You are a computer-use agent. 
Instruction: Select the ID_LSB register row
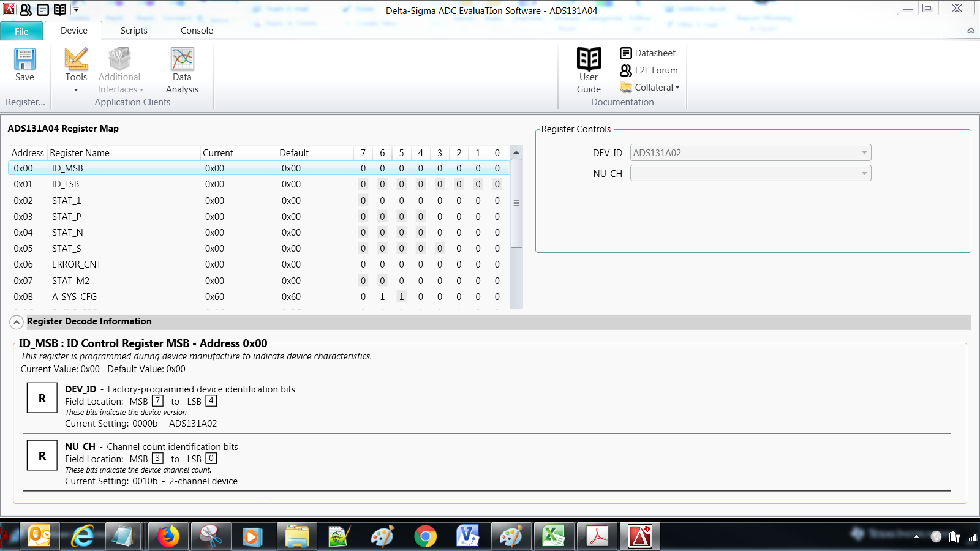(x=258, y=184)
